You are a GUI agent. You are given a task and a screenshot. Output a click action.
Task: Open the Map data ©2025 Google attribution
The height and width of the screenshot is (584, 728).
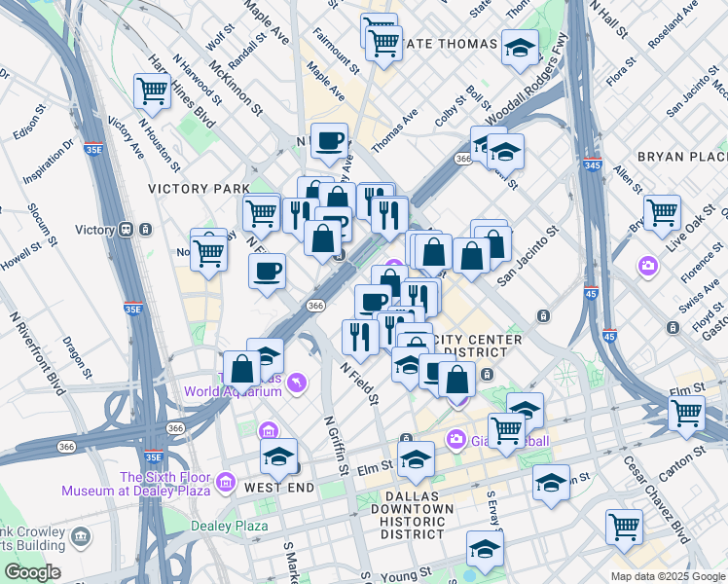[x=668, y=576]
